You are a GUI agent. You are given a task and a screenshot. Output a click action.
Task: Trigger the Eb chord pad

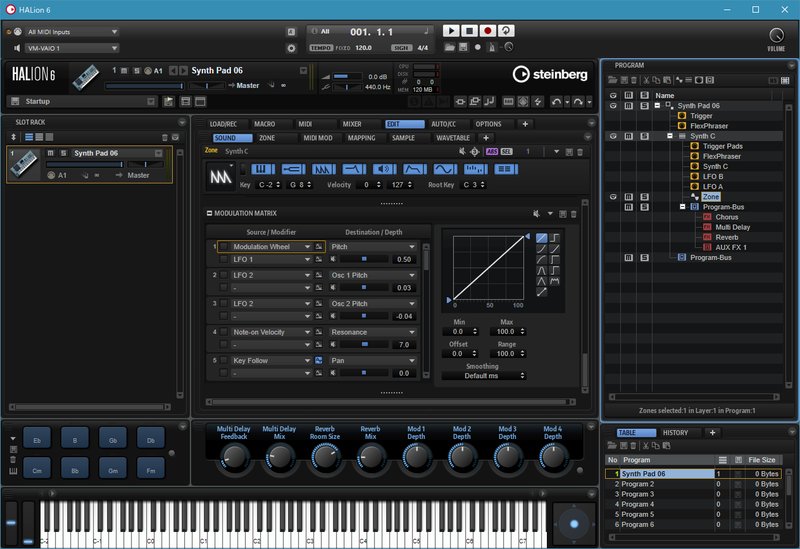[37, 440]
